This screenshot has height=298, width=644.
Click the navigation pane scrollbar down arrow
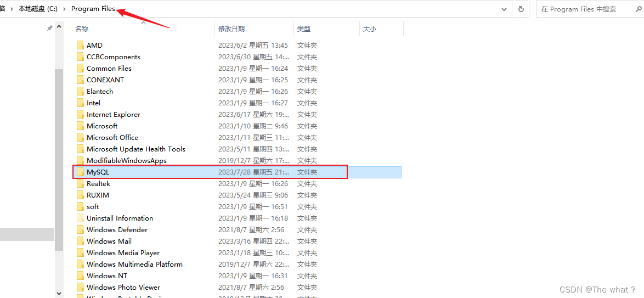[59, 293]
